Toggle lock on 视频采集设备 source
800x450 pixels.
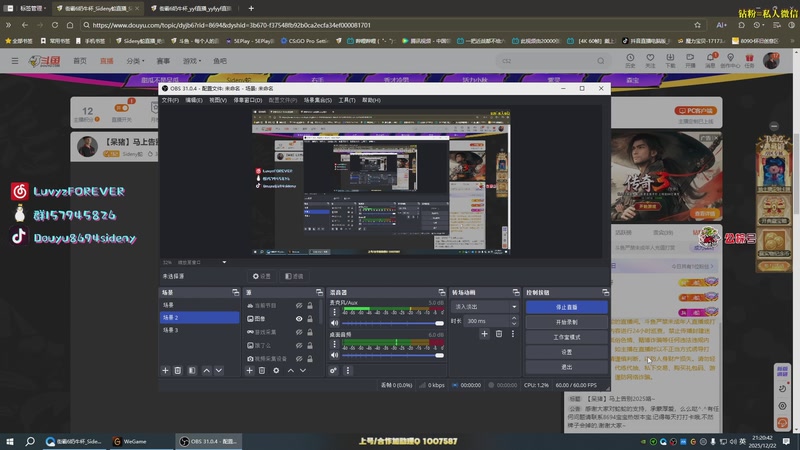point(310,359)
